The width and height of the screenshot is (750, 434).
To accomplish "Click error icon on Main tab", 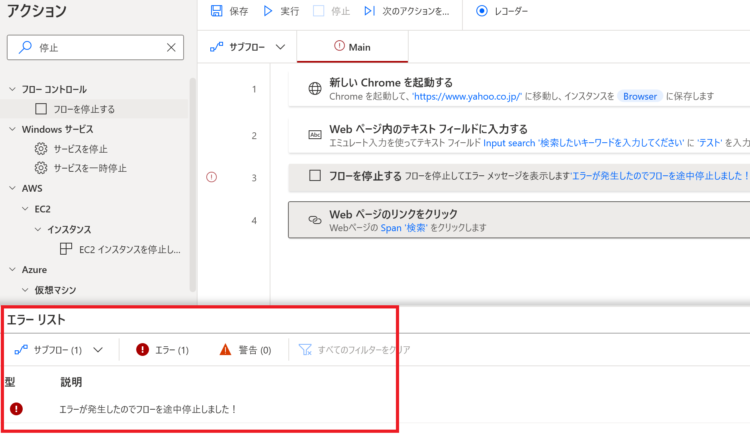I will pyautogui.click(x=339, y=46).
